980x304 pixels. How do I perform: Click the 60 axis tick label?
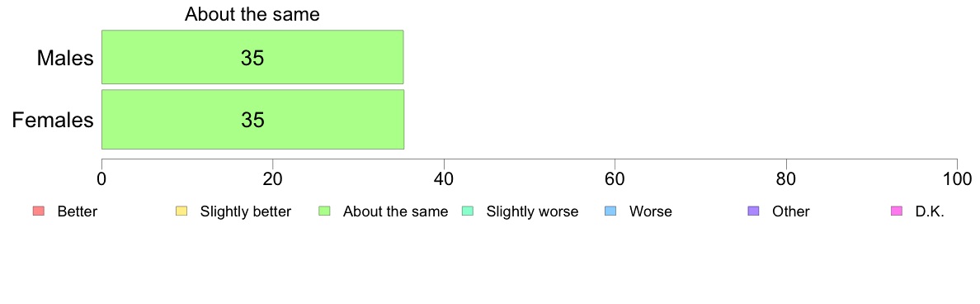coord(615,178)
